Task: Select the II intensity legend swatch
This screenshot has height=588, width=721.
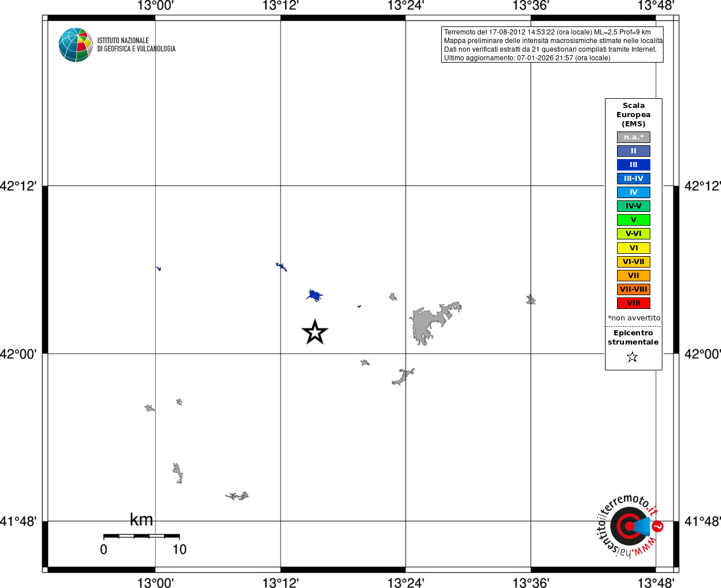Action: [634, 151]
